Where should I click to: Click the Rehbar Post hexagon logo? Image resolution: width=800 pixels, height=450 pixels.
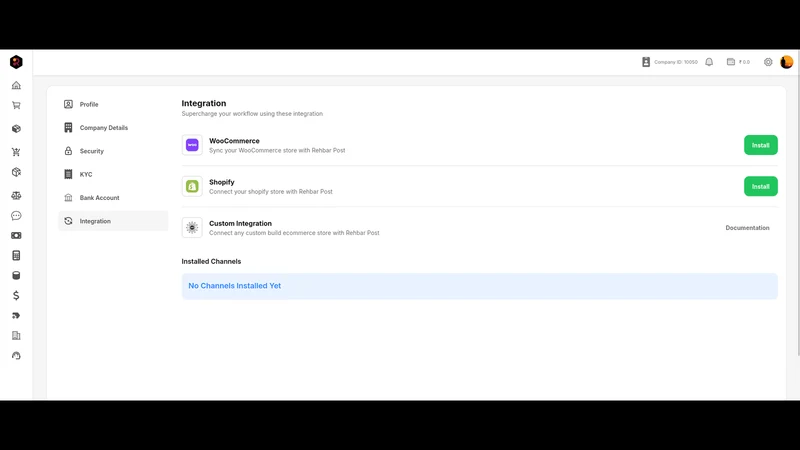click(16, 62)
